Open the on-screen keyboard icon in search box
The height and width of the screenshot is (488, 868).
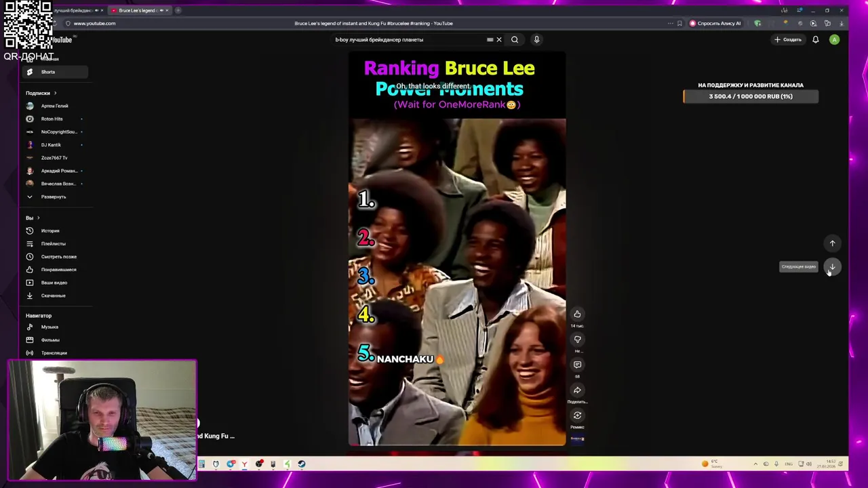click(x=490, y=39)
